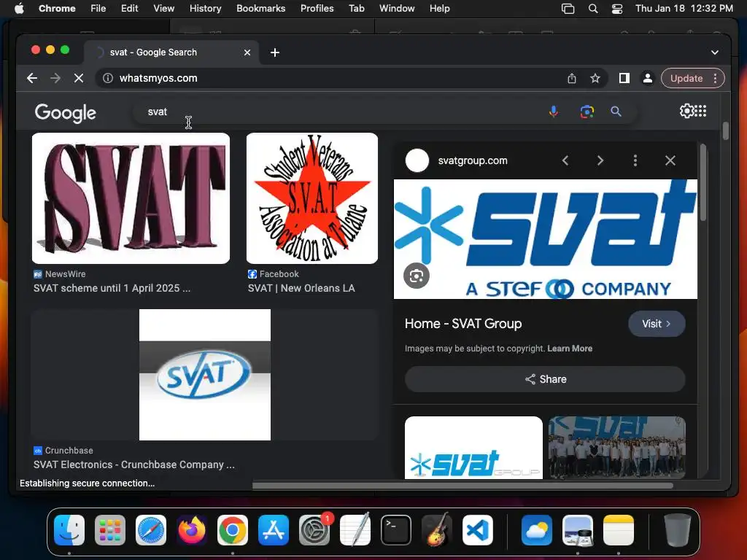The image size is (747, 560).
Task: Open the SVAT Electronics oval logo image
Action: [x=205, y=375]
